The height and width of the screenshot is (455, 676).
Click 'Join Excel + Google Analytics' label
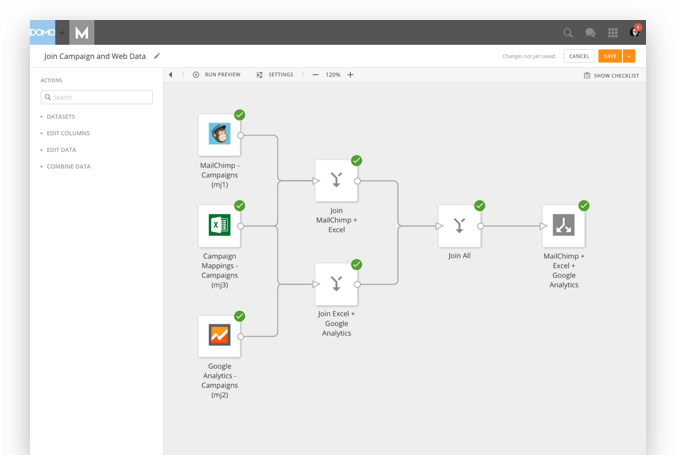(x=336, y=323)
